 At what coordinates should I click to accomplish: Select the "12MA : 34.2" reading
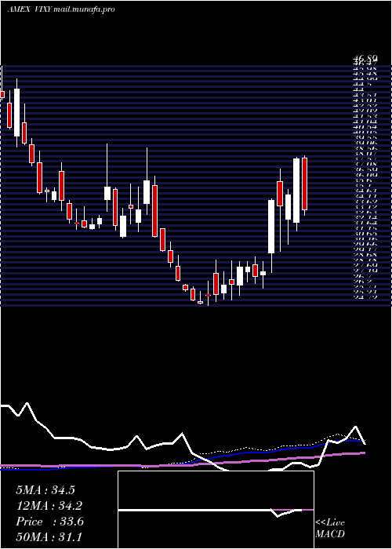click(x=49, y=506)
